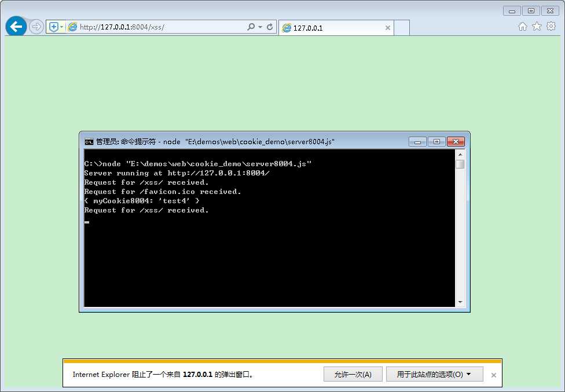The width and height of the screenshot is (565, 392).
Task: Click the 'myCookie8004: test4' console line
Action: 142,201
